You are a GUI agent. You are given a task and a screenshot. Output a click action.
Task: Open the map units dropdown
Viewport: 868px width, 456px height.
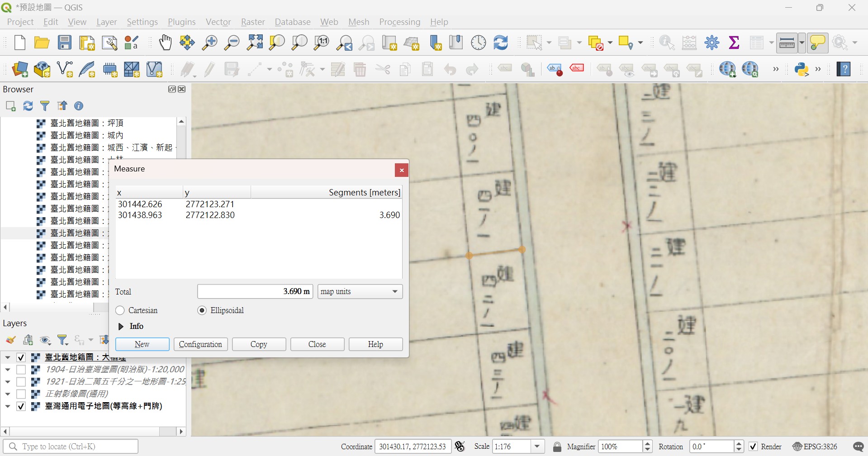coord(360,291)
